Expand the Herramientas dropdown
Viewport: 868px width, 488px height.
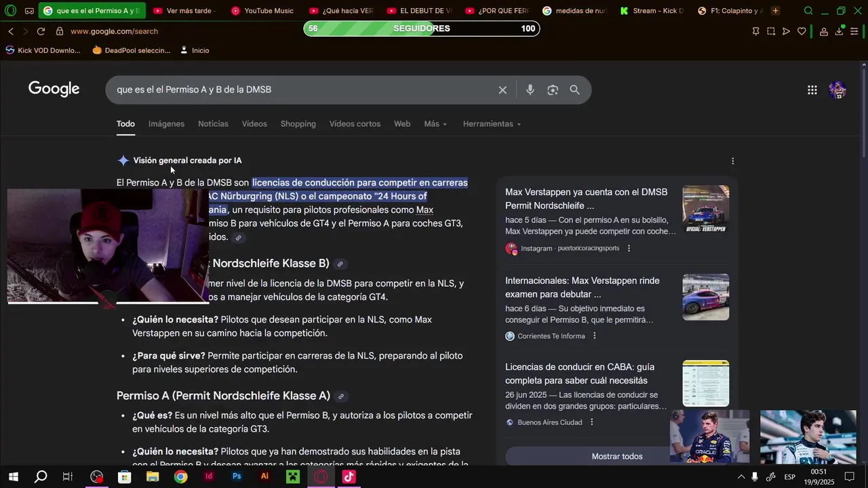click(x=492, y=124)
